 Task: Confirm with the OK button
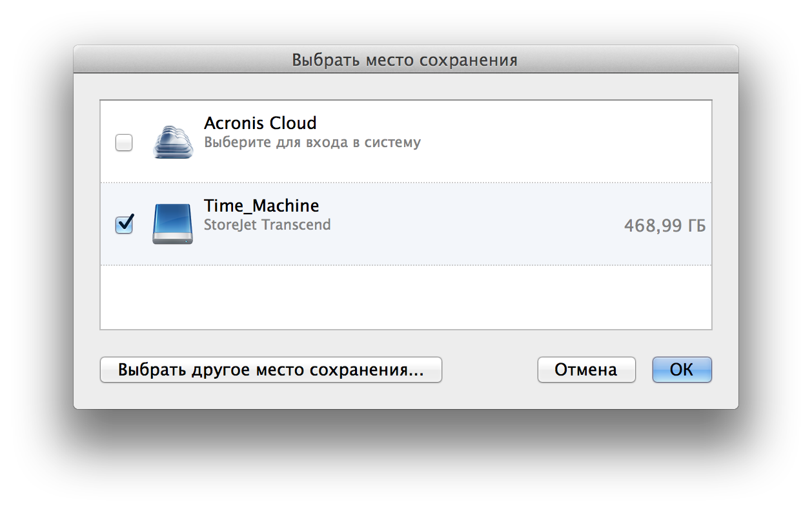682,370
